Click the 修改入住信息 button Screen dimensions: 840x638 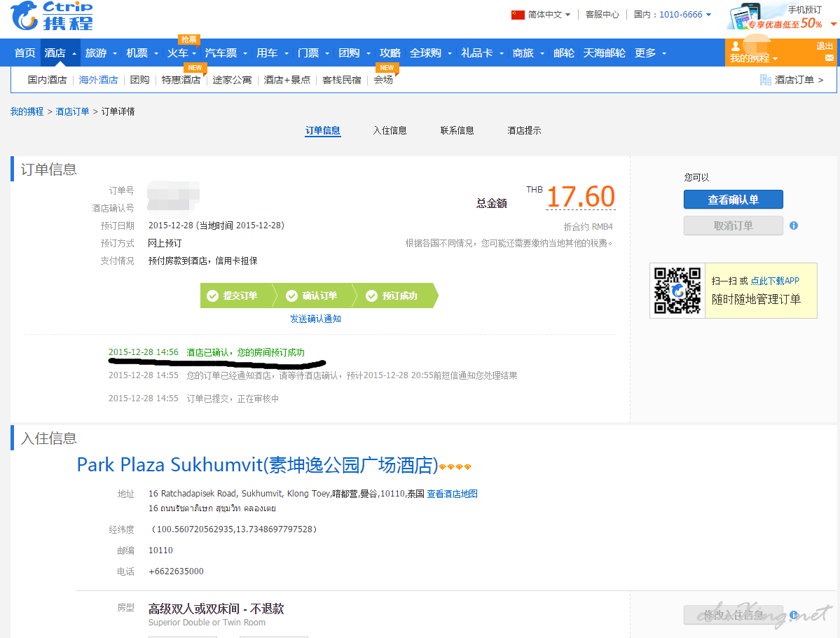[733, 615]
